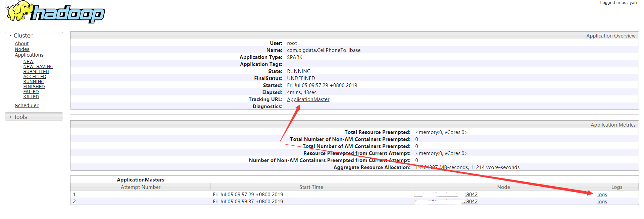Show ACCEPTED applications
The height and width of the screenshot is (219, 644).
coord(35,77)
